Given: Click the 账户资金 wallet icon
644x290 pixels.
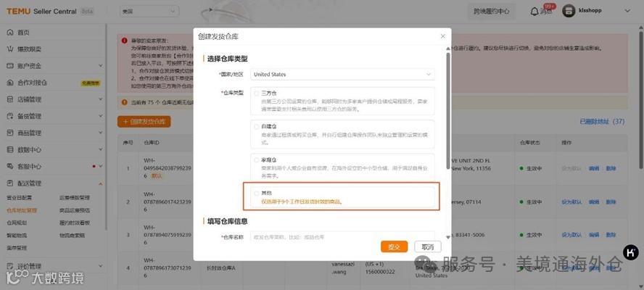Looking at the screenshot, I should pos(10,66).
